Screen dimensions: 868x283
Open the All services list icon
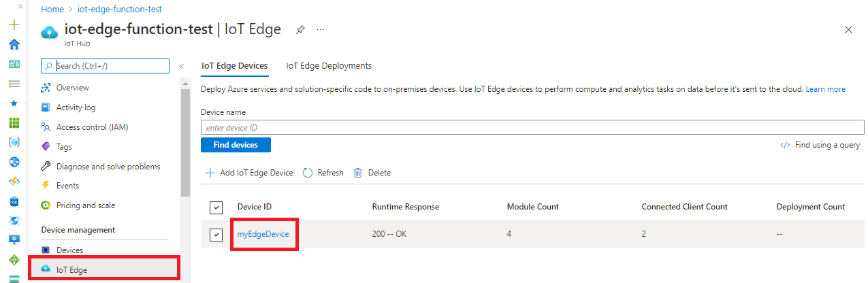coord(14,84)
